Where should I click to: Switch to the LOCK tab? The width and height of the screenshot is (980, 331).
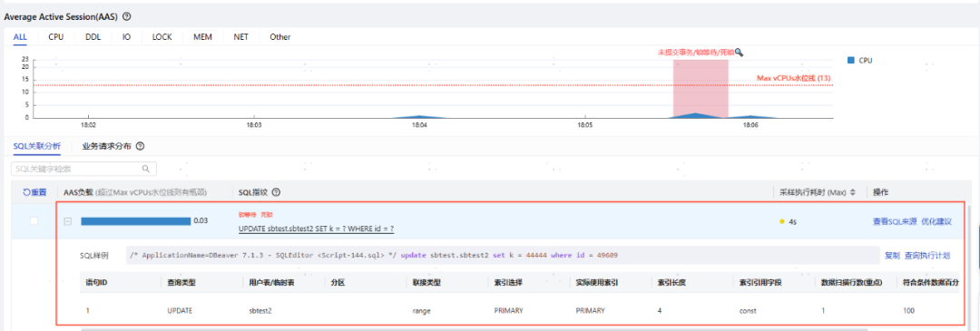(162, 37)
